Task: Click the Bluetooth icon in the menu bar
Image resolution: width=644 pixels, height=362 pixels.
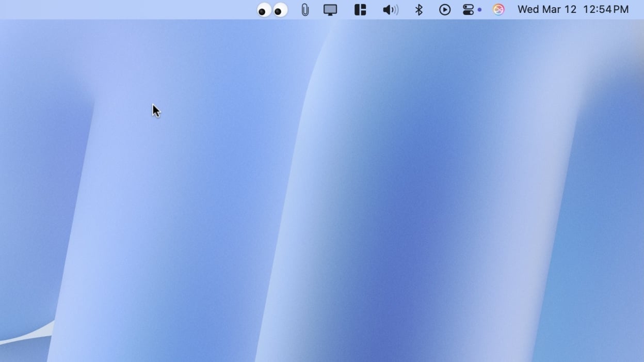Action: 418,9
